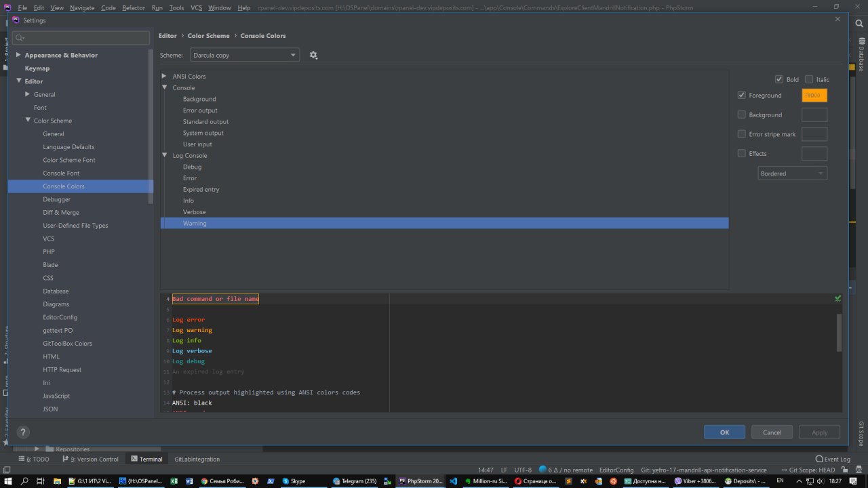Enable the Error stripe mark checkbox
This screenshot has height=488, width=868.
[x=742, y=134]
